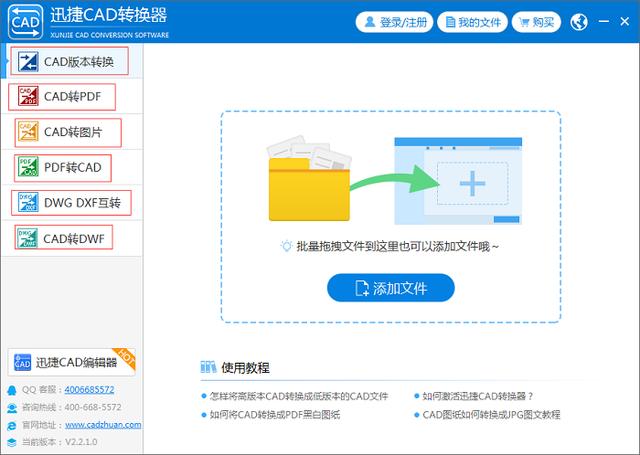Click the 迅捷CAD编辑器 app icon
640x455 pixels.
pyautogui.click(x=22, y=362)
